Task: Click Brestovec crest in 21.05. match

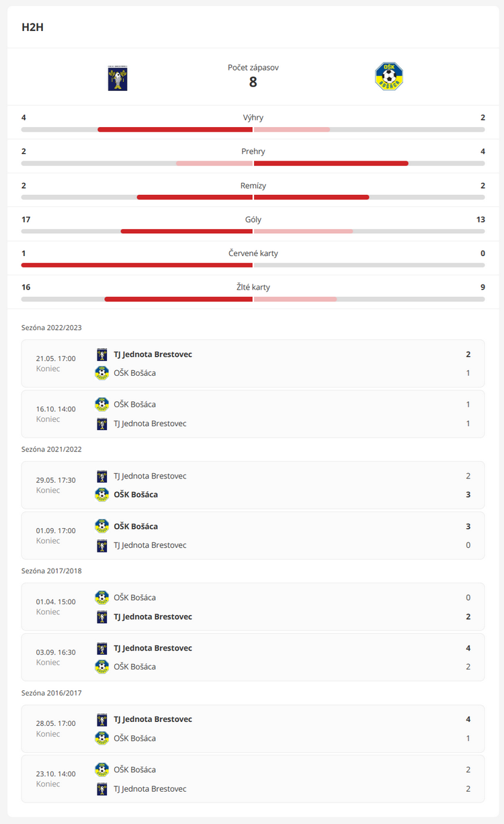Action: [102, 354]
